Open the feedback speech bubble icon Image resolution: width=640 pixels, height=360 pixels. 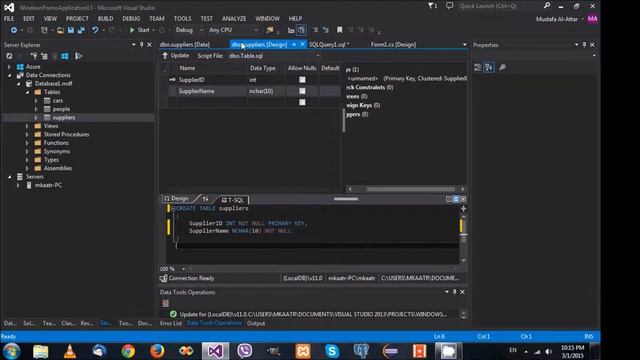click(x=449, y=6)
